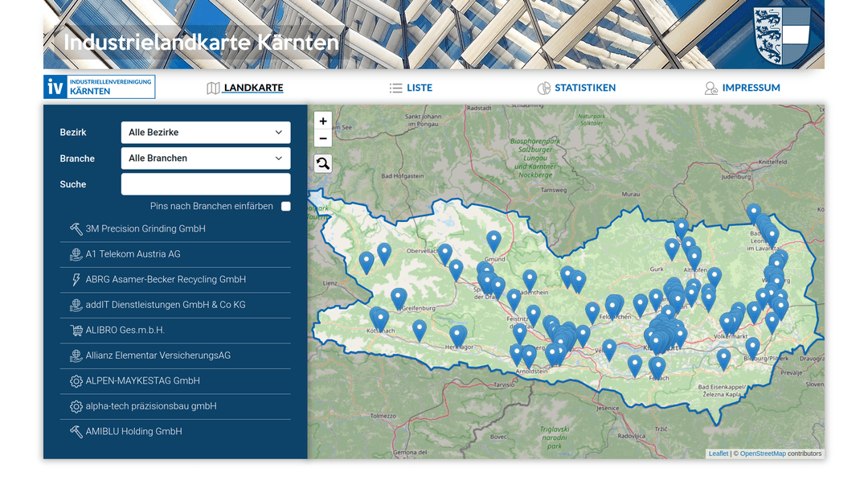Image resolution: width=868 pixels, height=489 pixels.
Task: Focus the Suche input field
Action: [x=206, y=184]
